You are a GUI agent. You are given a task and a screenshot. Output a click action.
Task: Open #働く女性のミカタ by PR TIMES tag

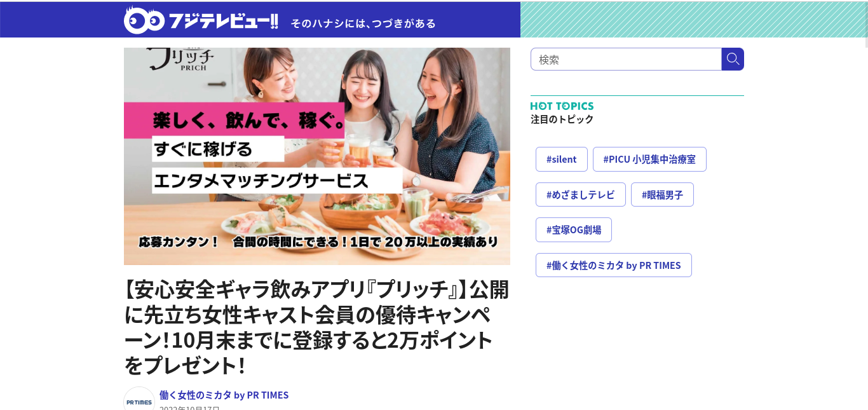(614, 265)
